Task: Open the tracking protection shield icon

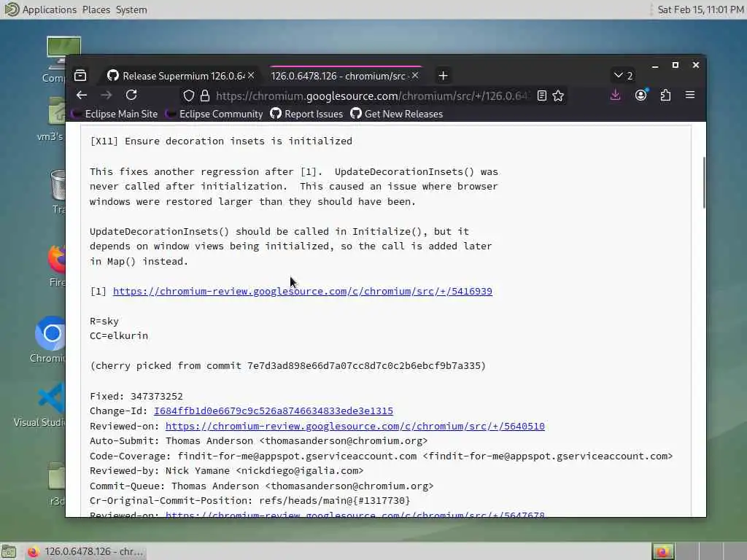Action: (189, 96)
